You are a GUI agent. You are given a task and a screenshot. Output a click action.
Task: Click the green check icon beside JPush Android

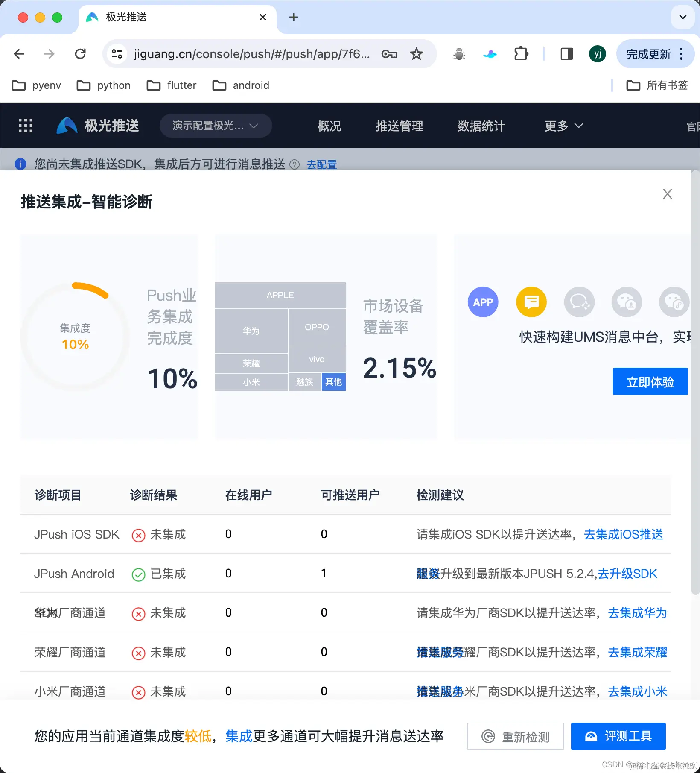(138, 574)
